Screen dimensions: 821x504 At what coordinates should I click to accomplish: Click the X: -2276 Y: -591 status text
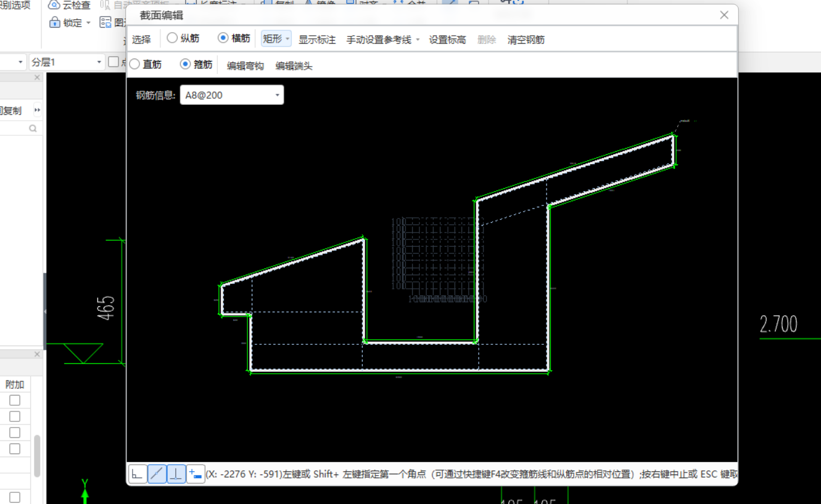pyautogui.click(x=244, y=474)
